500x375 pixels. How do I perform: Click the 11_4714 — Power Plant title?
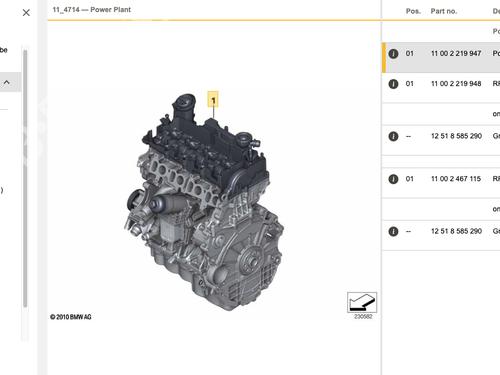coord(92,10)
